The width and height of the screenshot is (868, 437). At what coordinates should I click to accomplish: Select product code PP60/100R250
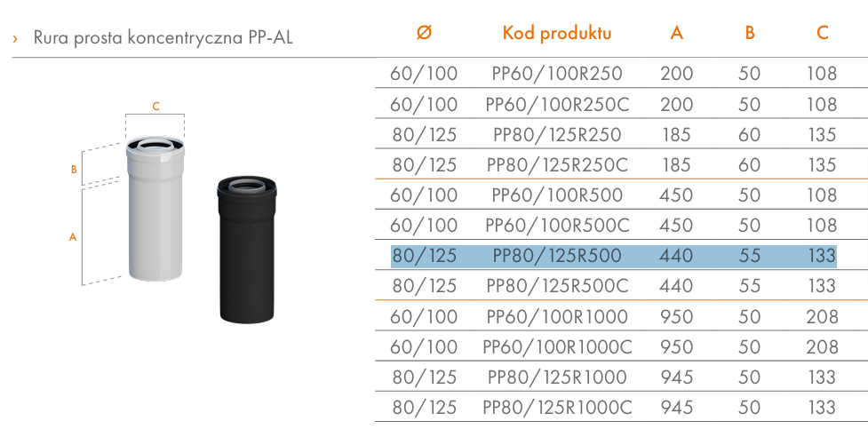tap(557, 74)
